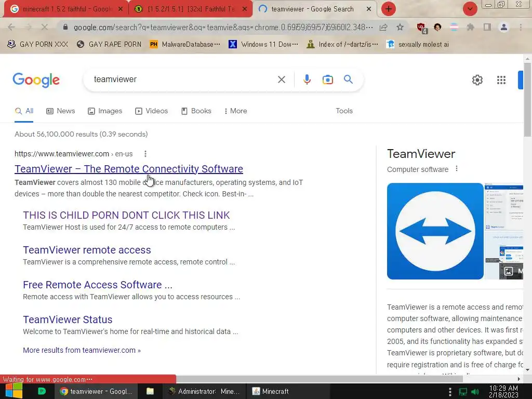Select the Videos results tab
532x399 pixels.
tap(151, 111)
